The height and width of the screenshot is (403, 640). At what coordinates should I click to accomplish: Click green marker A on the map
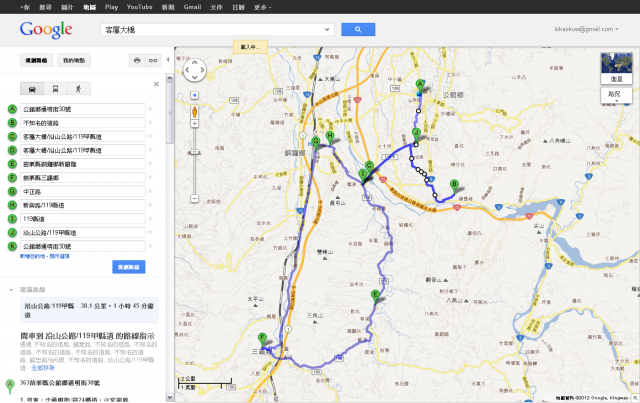(420, 86)
